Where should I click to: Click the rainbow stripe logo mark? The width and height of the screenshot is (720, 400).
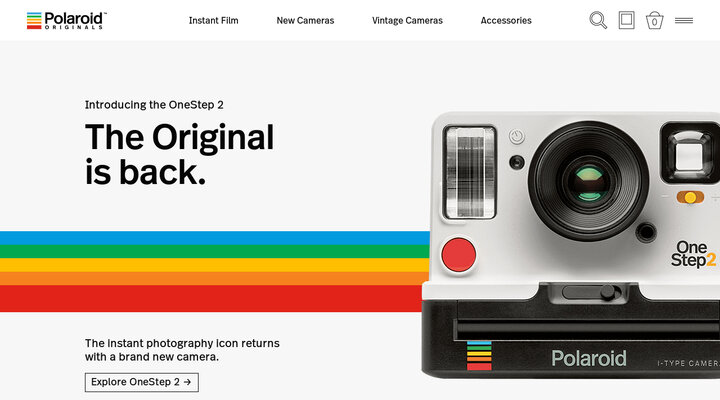tap(34, 21)
